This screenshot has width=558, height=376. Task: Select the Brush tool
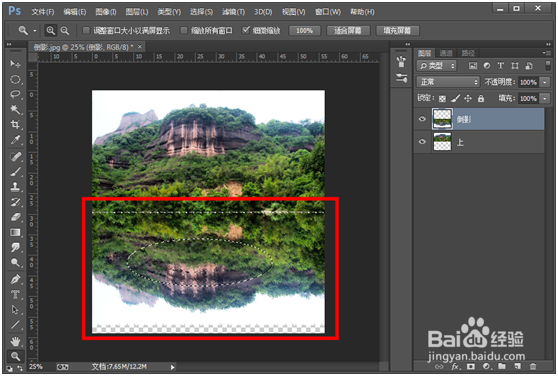coord(15,172)
